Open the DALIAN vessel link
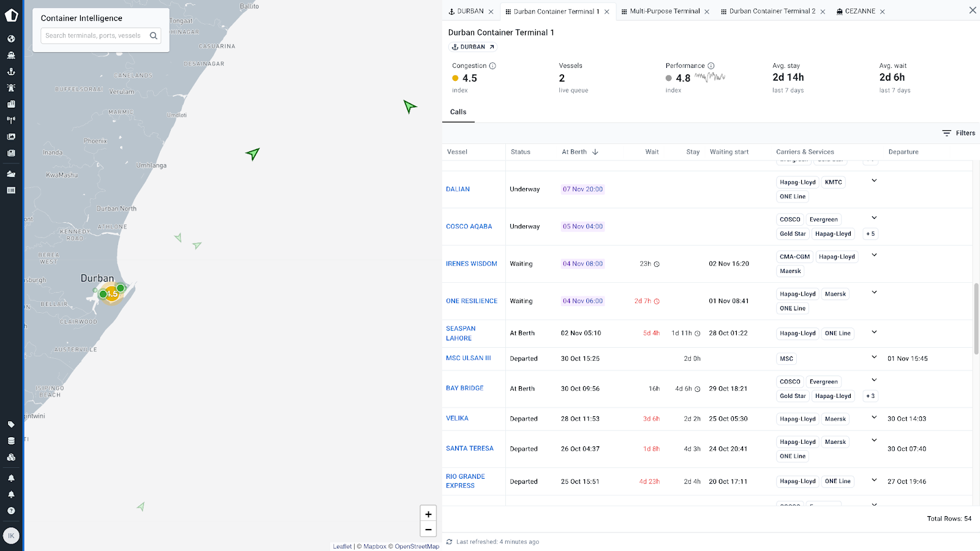Viewport: 980px width, 551px height. point(458,189)
